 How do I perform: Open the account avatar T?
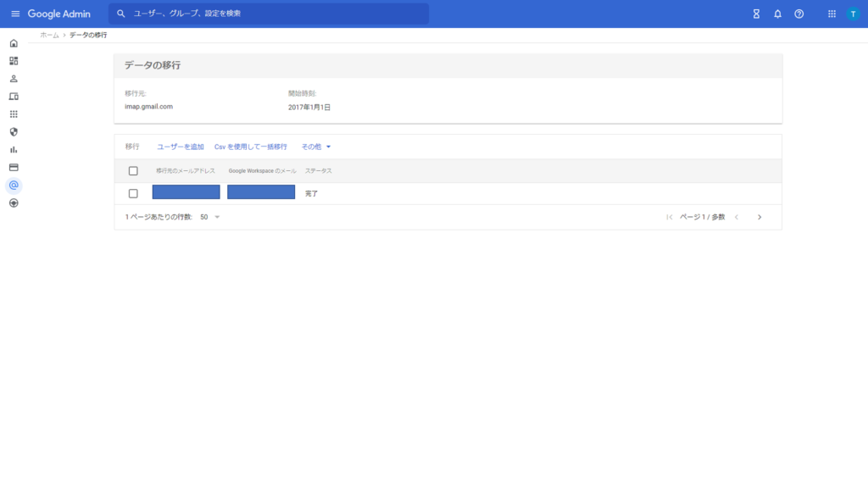pyautogui.click(x=853, y=14)
